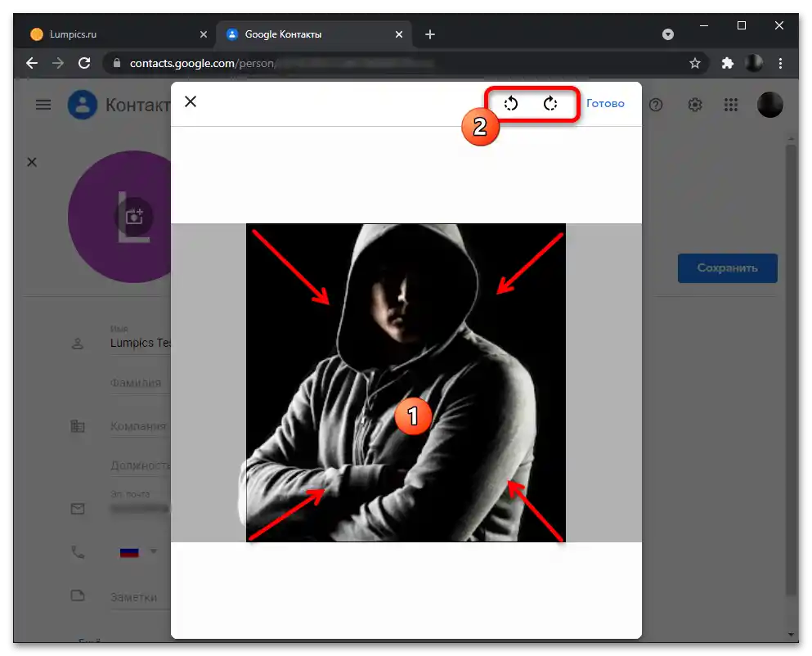This screenshot has height=656, width=812.
Task: Close the contact editing page
Action: 32,162
